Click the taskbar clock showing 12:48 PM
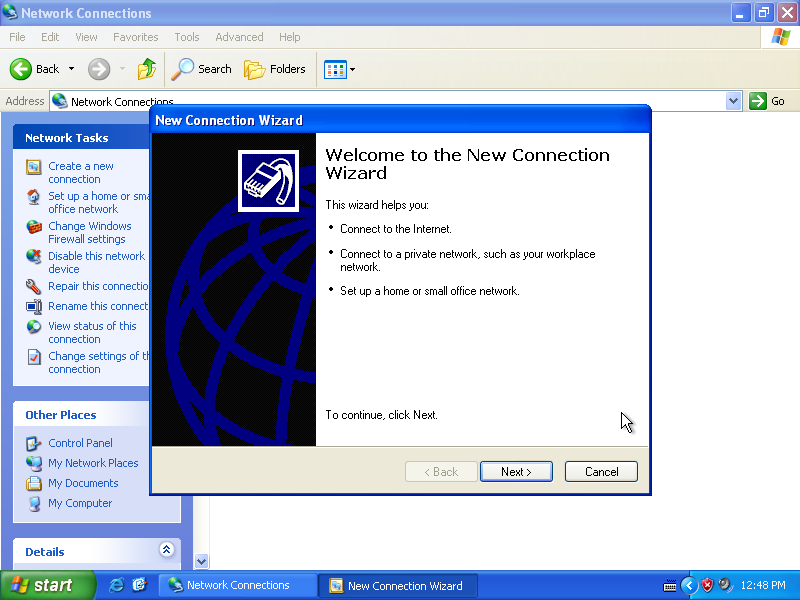 763,585
